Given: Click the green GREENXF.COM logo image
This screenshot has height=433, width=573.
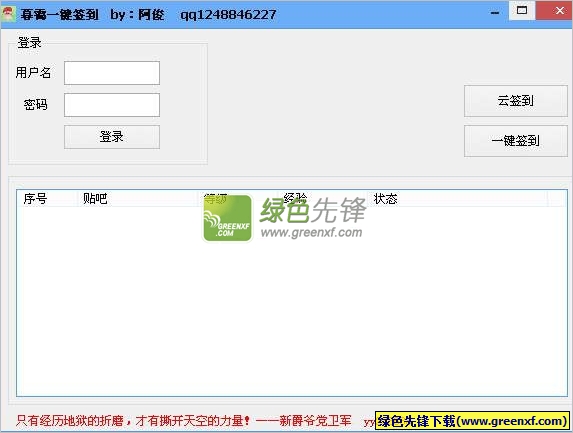Looking at the screenshot, I should point(227,219).
